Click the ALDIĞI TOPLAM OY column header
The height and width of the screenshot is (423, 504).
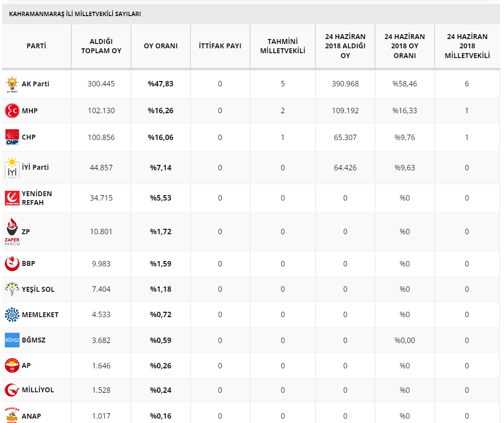coord(101,46)
